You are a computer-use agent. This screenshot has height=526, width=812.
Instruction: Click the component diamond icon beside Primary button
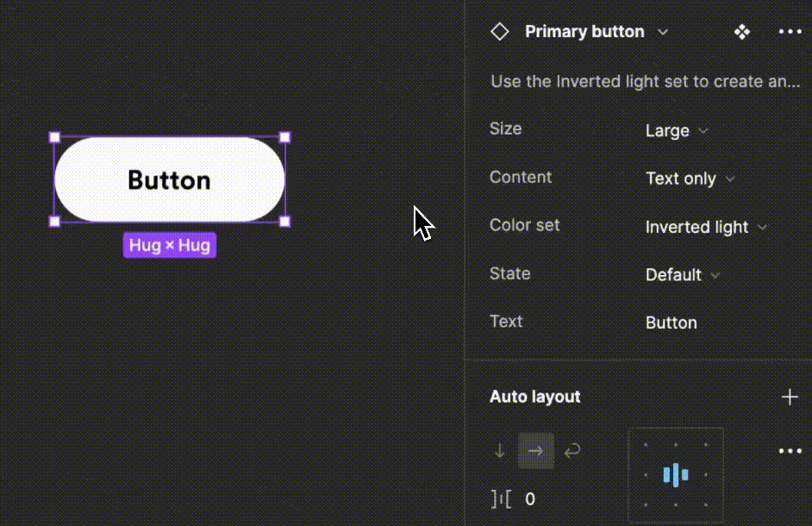[500, 32]
